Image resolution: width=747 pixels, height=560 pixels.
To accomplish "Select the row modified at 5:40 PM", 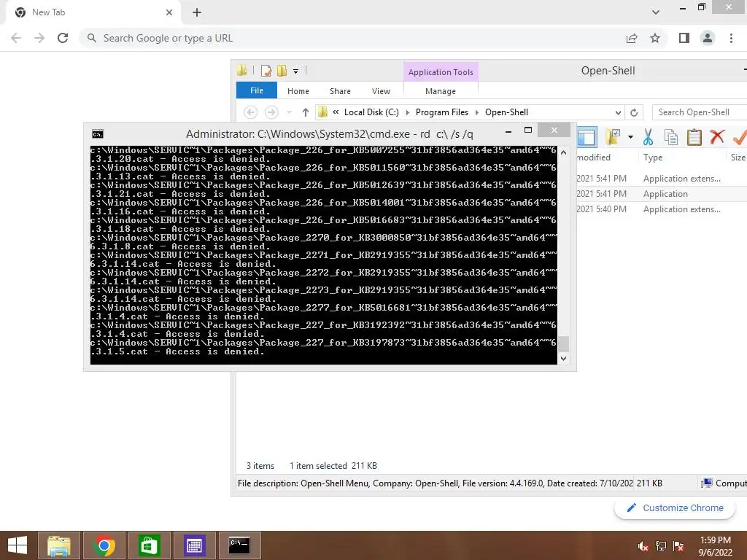I will click(662, 209).
